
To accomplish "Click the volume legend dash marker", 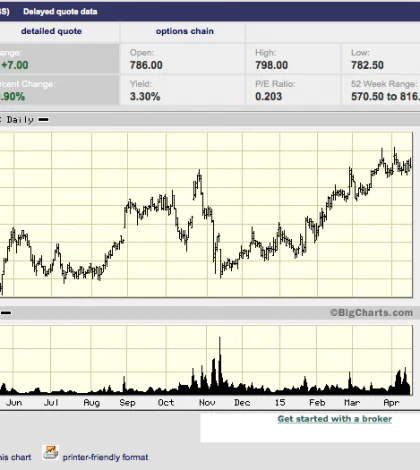I will pos(6,313).
